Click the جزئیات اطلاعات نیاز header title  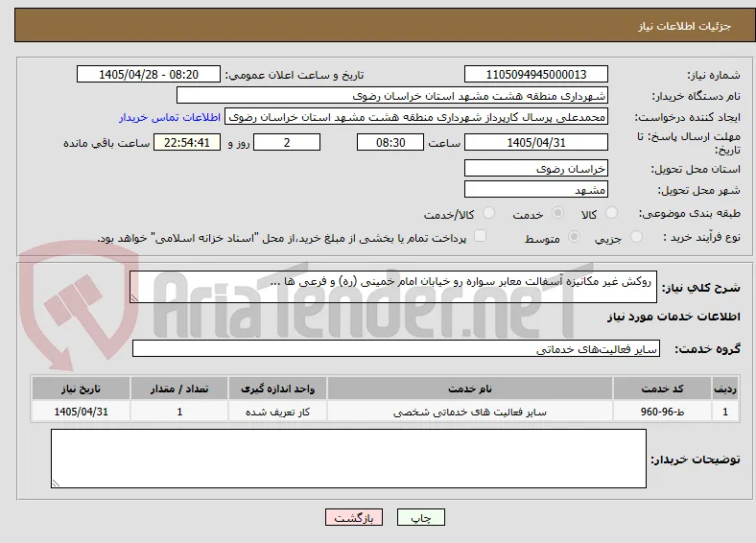(684, 26)
